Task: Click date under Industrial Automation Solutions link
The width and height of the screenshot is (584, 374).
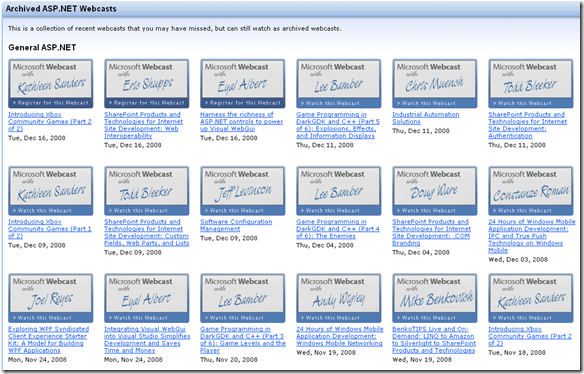Action: tap(421, 131)
